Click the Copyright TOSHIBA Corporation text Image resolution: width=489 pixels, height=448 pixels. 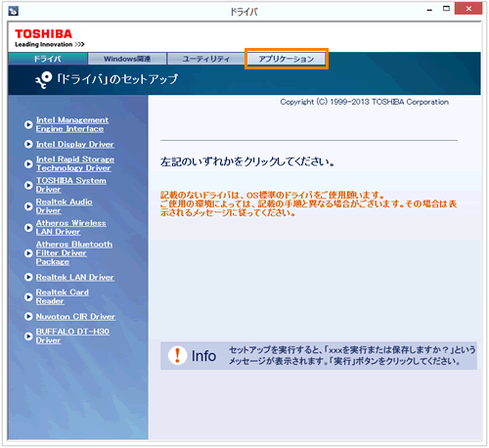(x=364, y=102)
